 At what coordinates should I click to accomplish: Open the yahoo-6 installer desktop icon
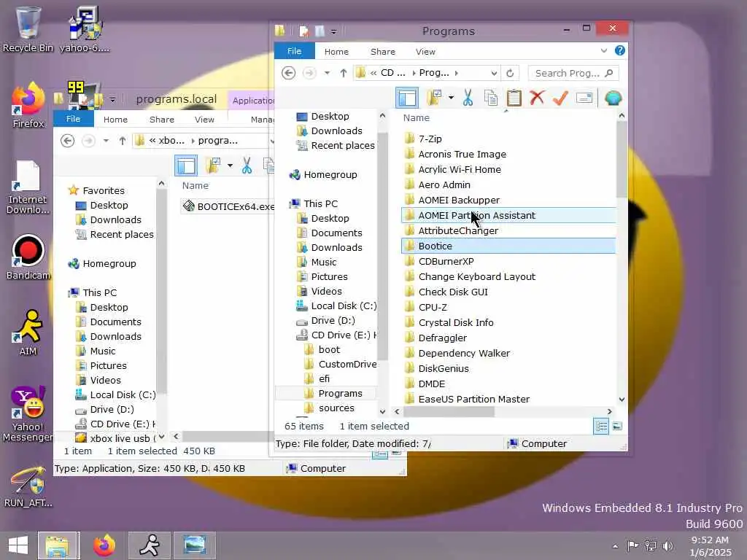[85, 28]
